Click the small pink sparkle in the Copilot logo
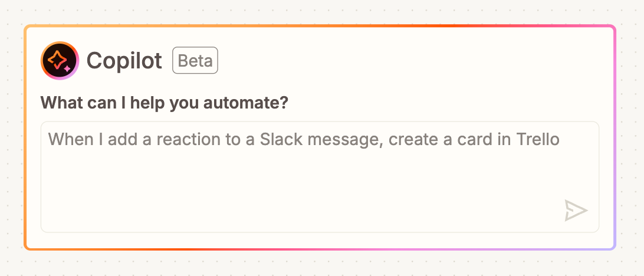The image size is (644, 276). [68, 68]
